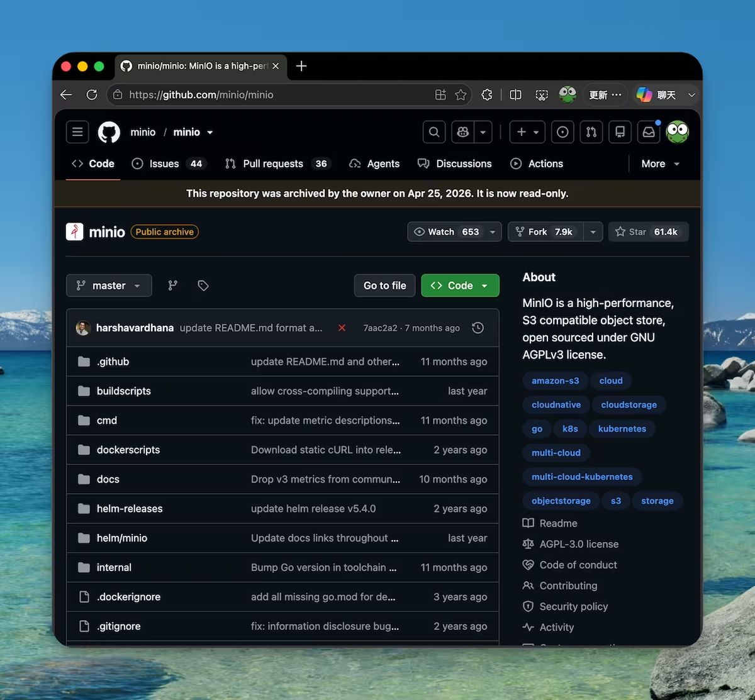Viewport: 755px width, 700px height.
Task: Open the dockerscripts folder
Action: (128, 450)
